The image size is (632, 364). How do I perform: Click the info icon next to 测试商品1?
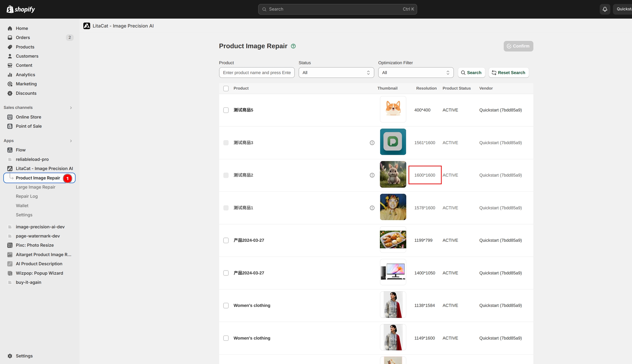click(x=372, y=208)
